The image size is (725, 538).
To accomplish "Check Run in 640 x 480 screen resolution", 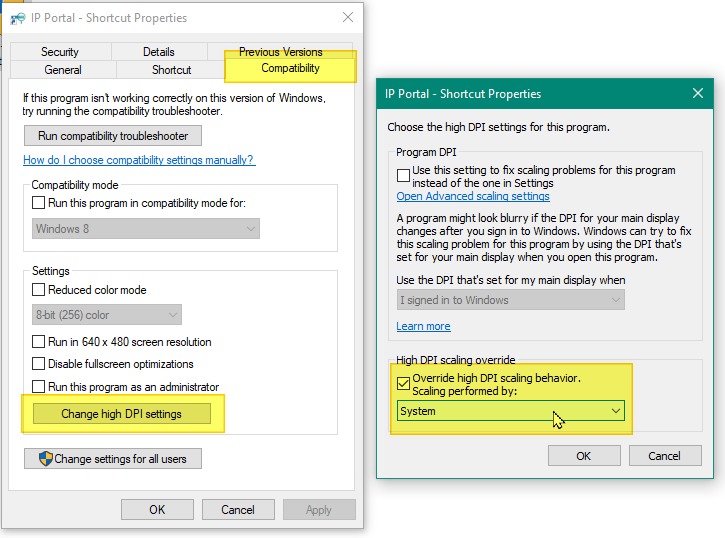I will click(39, 342).
